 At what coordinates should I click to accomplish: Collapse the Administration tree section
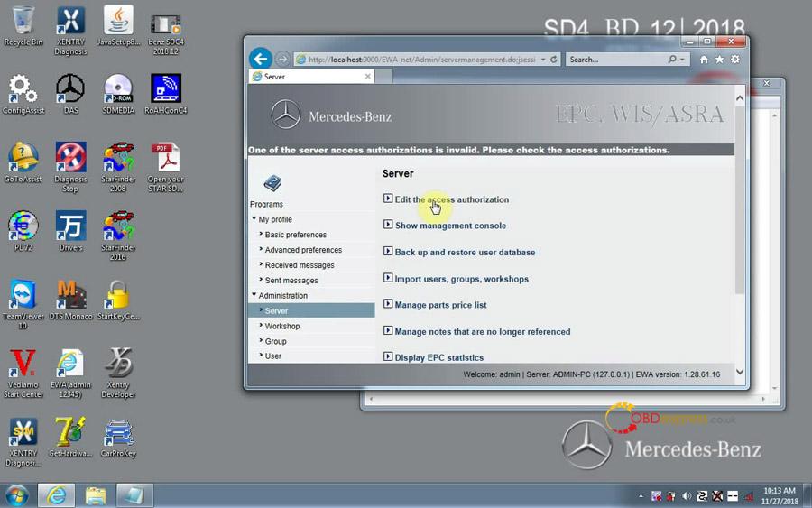pyautogui.click(x=254, y=295)
